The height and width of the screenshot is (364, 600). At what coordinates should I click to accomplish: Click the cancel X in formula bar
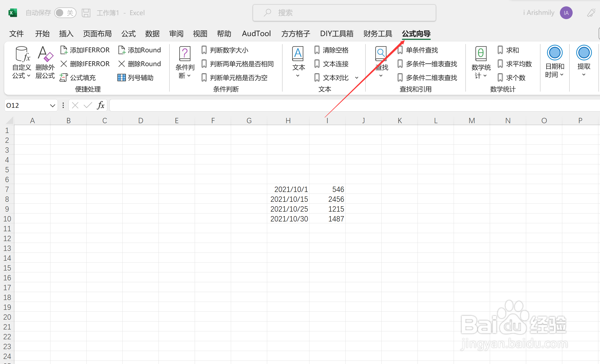click(75, 105)
